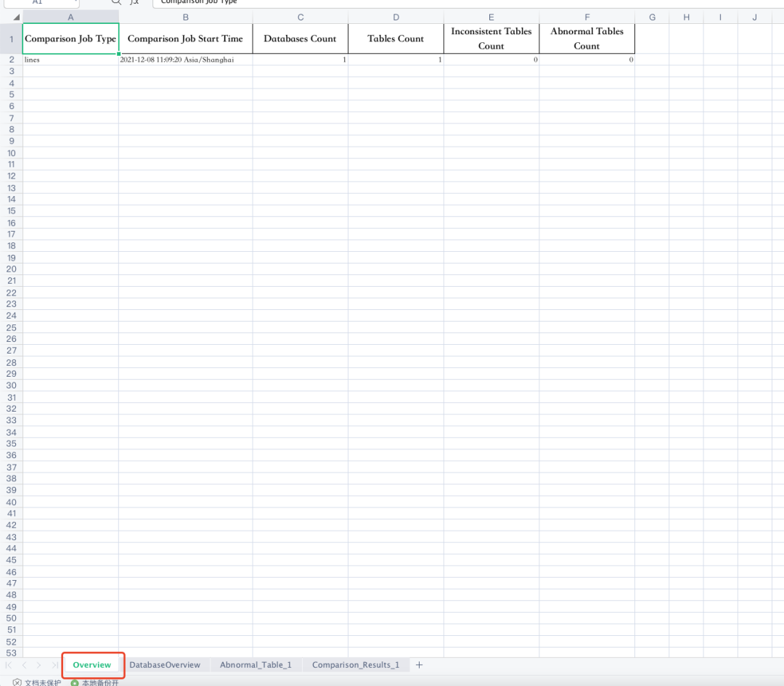The height and width of the screenshot is (686, 784).
Task: Select column F header
Action: coord(587,17)
